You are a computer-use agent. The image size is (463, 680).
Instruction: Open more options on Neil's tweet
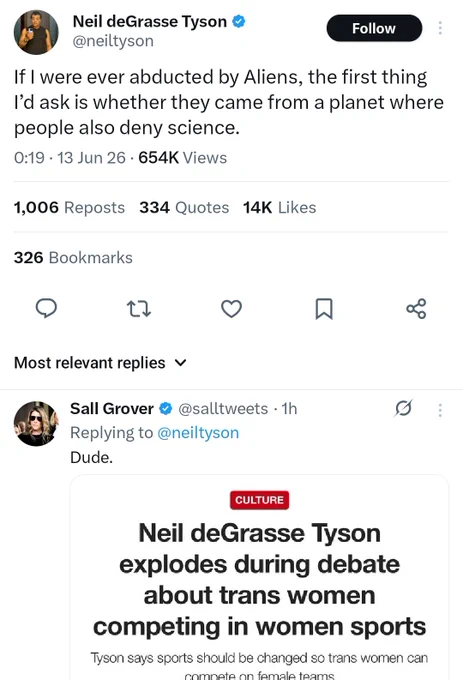[440, 28]
